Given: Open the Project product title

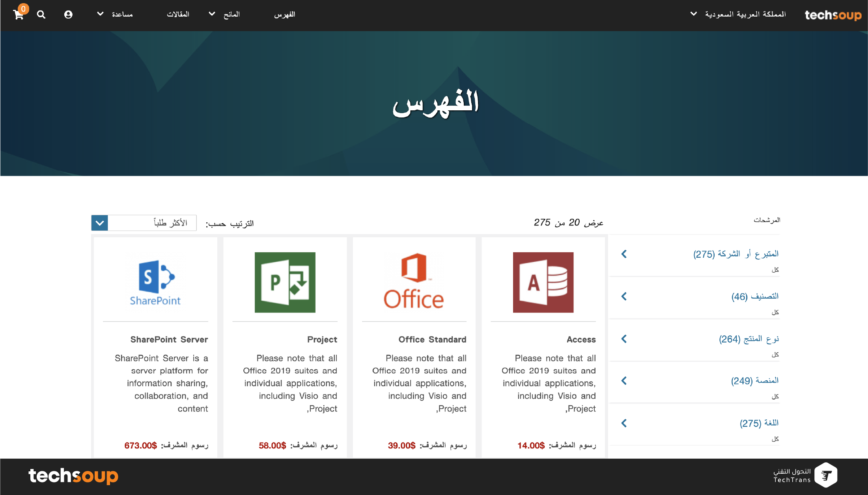Looking at the screenshot, I should coord(322,339).
